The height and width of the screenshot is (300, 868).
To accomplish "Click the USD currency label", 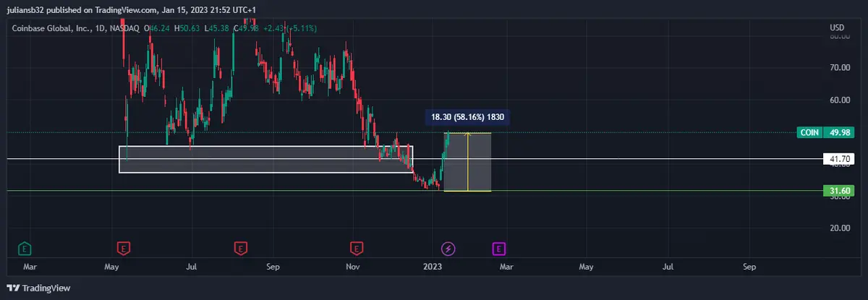I will pyautogui.click(x=837, y=27).
